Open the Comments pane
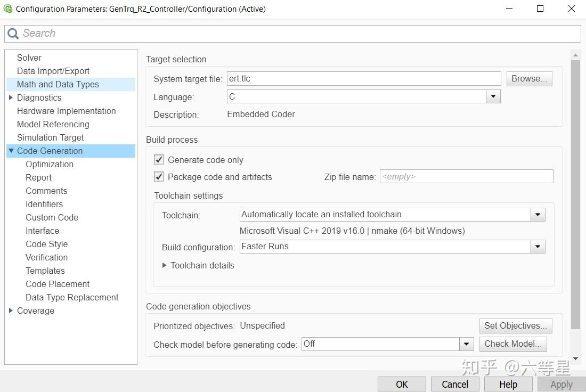Image resolution: width=586 pixels, height=392 pixels. [46, 191]
